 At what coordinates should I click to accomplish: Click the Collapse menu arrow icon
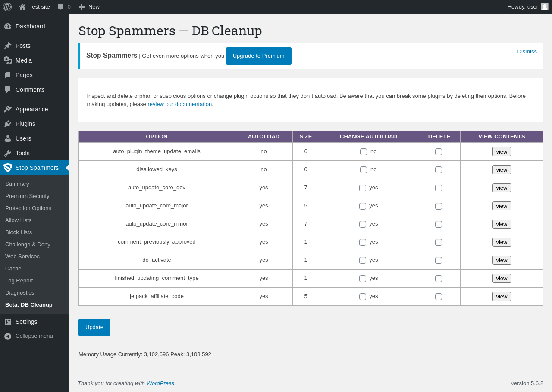(8, 336)
